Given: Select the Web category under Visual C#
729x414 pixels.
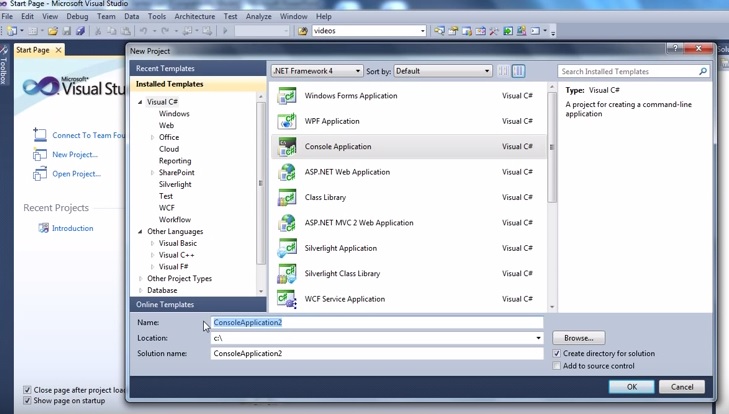Looking at the screenshot, I should pyautogui.click(x=166, y=126).
